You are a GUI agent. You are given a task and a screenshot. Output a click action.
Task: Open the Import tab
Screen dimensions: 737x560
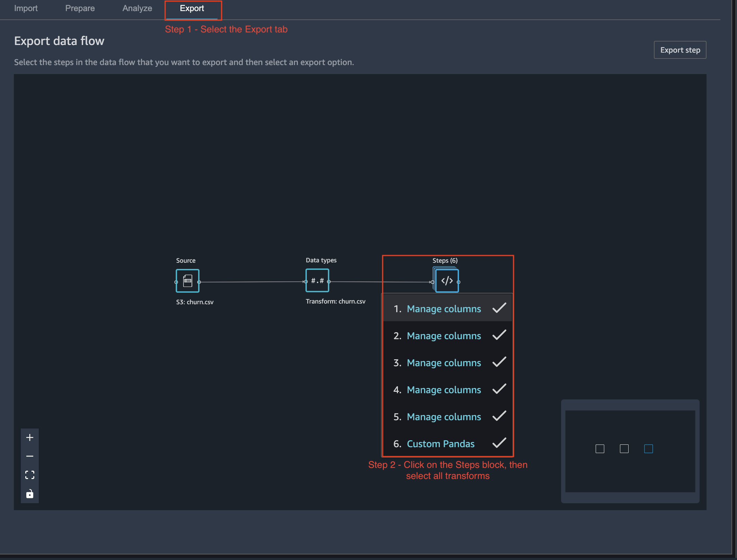tap(26, 8)
